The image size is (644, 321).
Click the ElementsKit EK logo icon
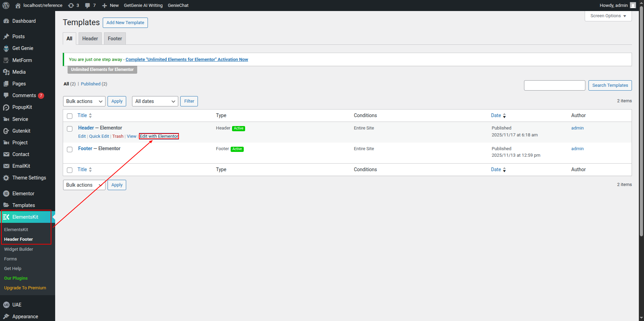point(6,217)
